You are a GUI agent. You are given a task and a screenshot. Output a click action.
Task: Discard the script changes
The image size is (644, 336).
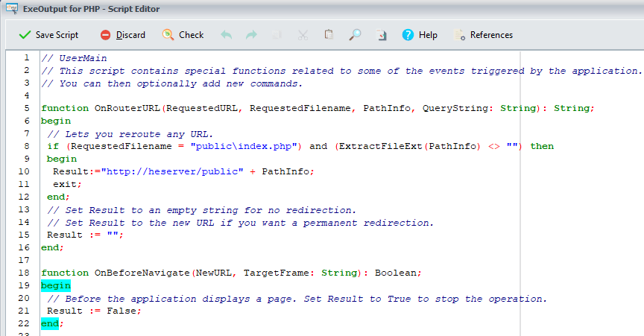(123, 35)
